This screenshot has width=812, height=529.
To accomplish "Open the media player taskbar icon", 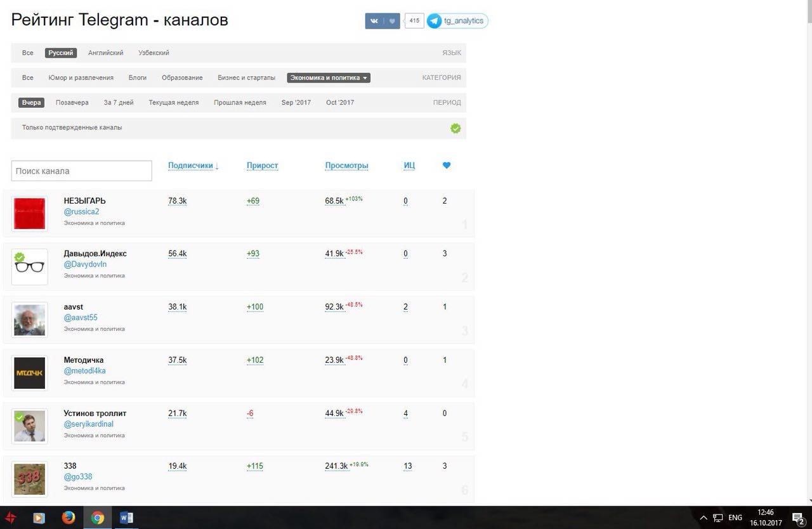I will 39,518.
